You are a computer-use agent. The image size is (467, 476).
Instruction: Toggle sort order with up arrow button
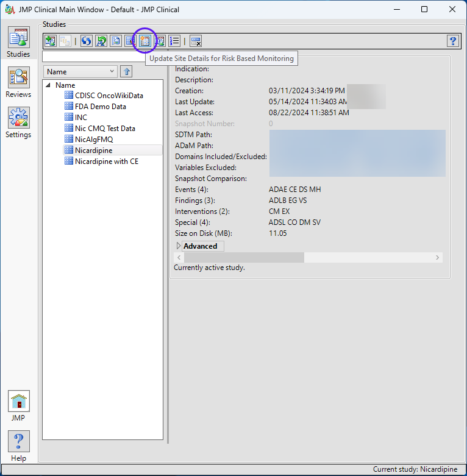[x=126, y=72]
